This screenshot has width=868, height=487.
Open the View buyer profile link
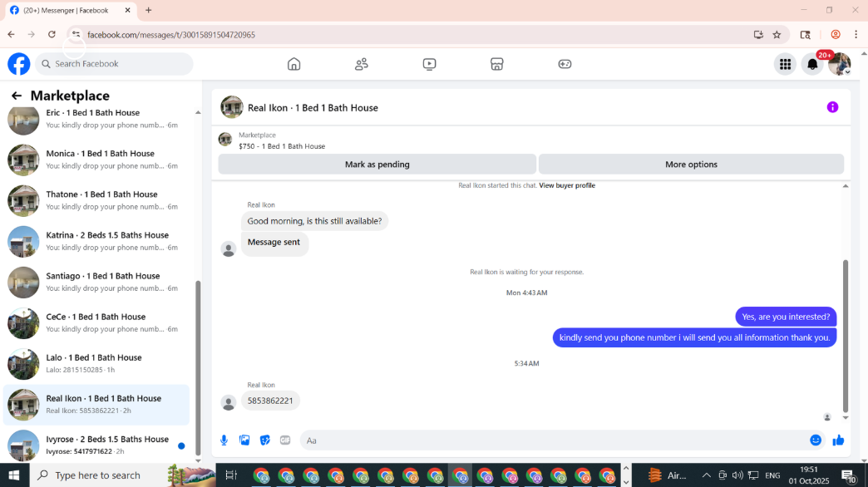click(567, 185)
